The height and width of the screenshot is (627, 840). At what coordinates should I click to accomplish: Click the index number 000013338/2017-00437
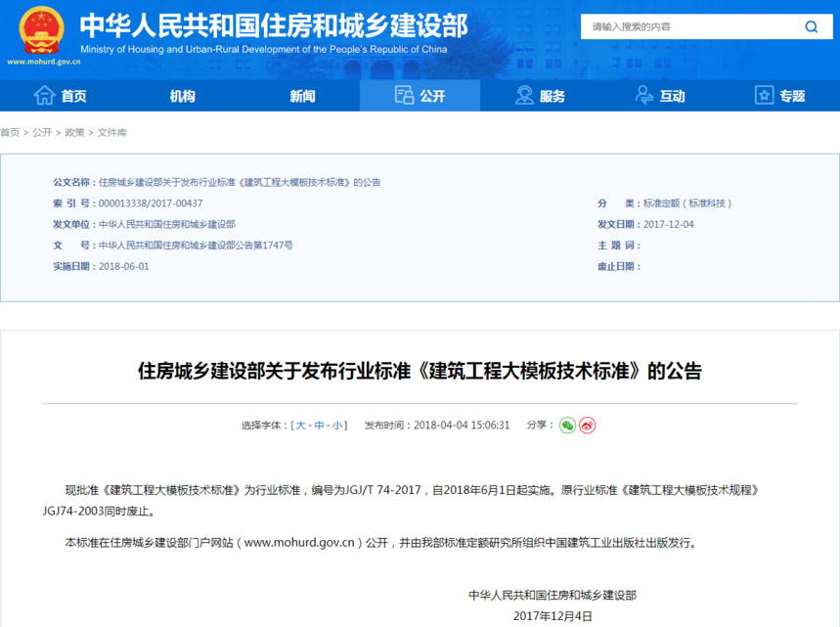pos(151,203)
